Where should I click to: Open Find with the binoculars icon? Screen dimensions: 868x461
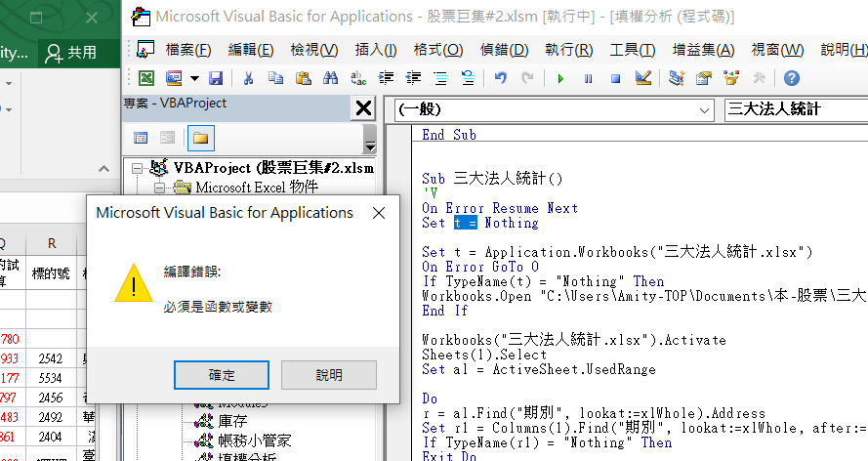point(330,78)
